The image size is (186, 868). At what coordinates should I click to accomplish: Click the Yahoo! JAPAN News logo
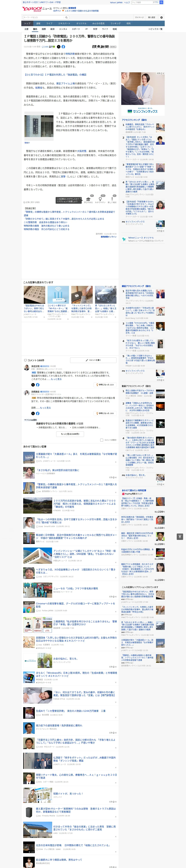pos(37,9)
